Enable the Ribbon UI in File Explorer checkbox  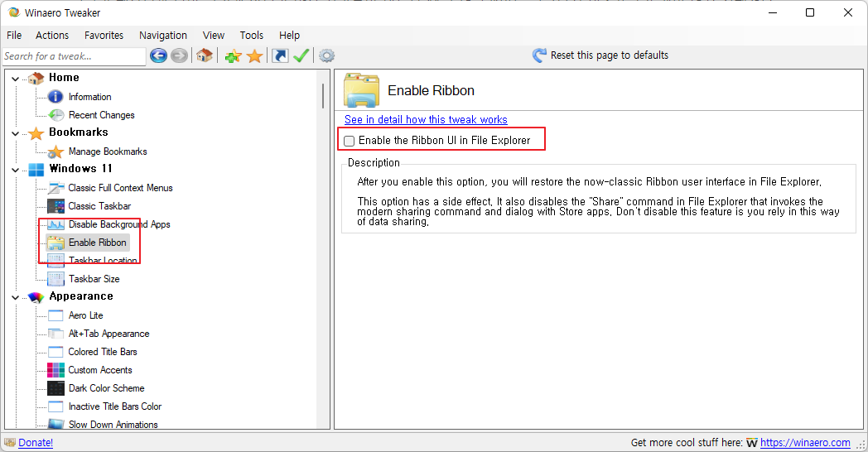click(350, 141)
